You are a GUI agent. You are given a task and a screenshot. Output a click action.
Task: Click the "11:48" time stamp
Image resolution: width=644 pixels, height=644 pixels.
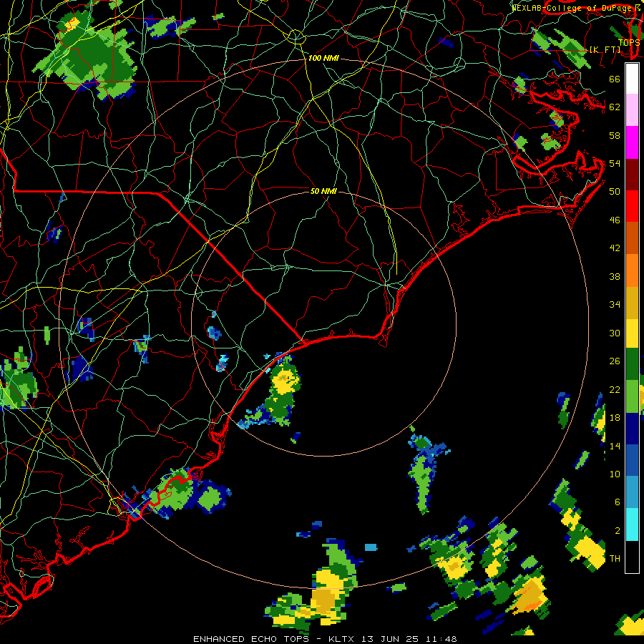click(441, 639)
